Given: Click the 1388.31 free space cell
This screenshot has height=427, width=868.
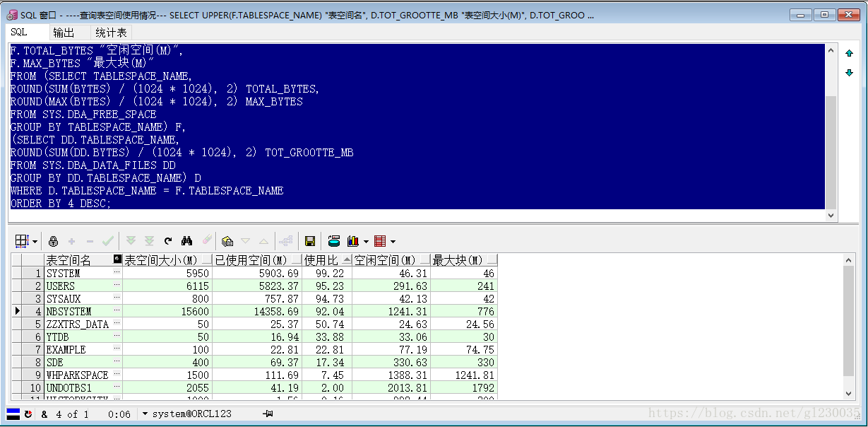Looking at the screenshot, I should coord(391,375).
